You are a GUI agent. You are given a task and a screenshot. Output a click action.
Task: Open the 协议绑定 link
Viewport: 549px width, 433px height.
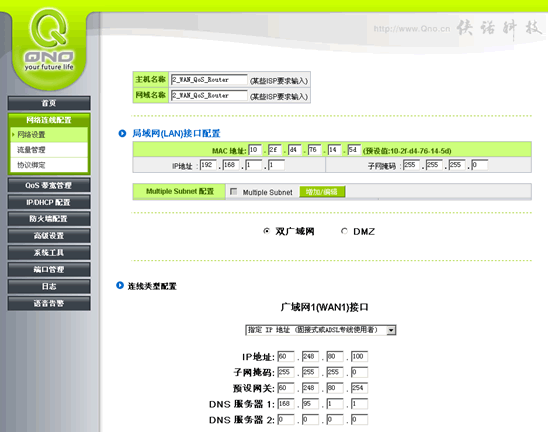(49, 165)
